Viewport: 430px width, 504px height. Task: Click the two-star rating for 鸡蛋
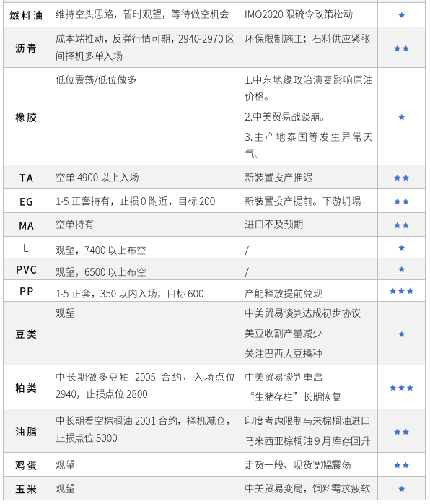click(401, 465)
